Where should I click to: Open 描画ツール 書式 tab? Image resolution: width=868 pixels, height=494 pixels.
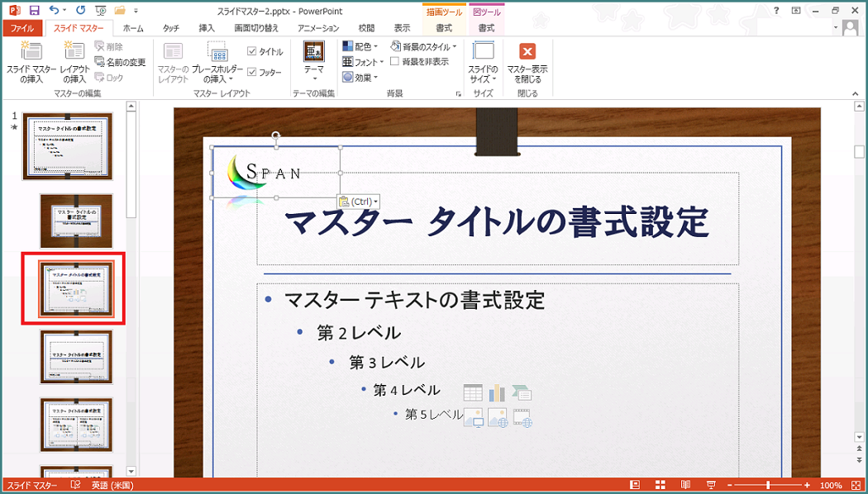(x=444, y=27)
